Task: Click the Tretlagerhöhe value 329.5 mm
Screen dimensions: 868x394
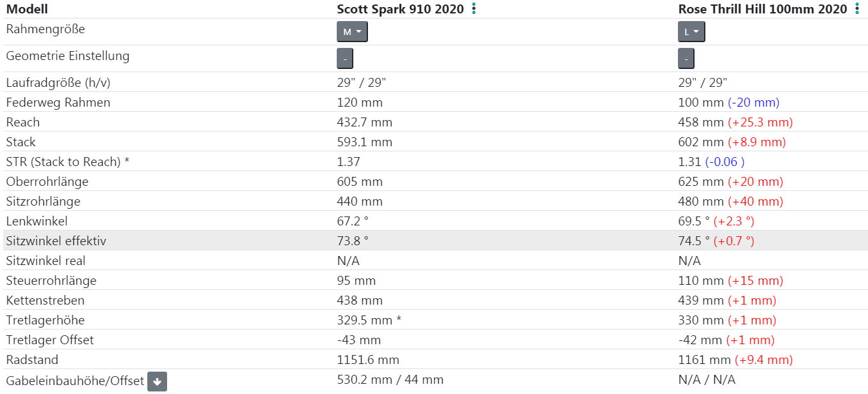Action: (364, 320)
